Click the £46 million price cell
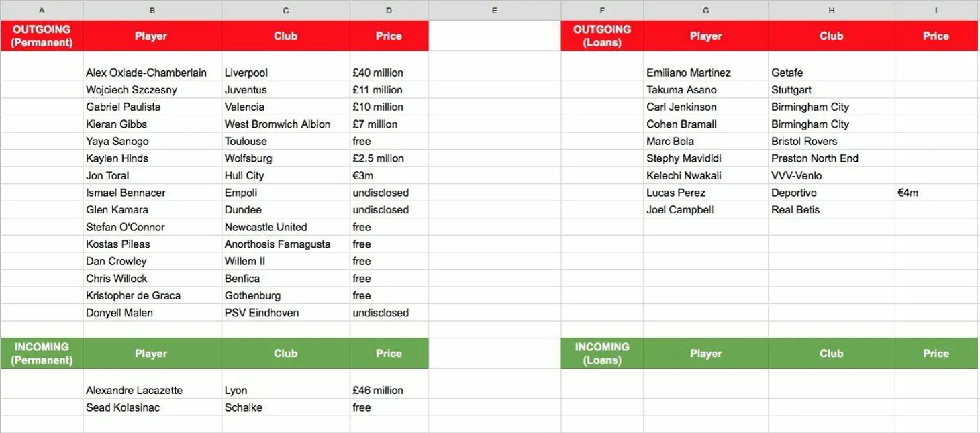The image size is (980, 433). (378, 390)
